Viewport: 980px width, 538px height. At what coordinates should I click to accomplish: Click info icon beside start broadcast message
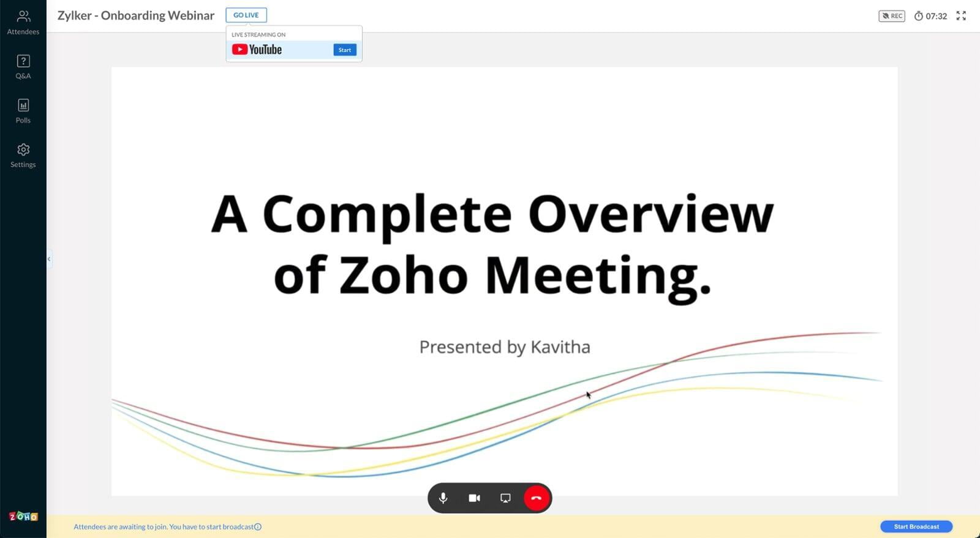click(x=258, y=527)
